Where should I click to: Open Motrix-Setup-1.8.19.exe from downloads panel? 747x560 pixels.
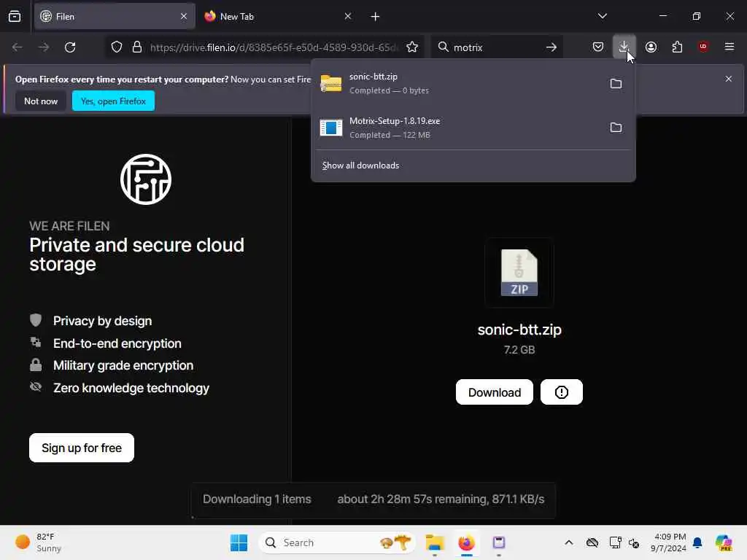pyautogui.click(x=457, y=128)
